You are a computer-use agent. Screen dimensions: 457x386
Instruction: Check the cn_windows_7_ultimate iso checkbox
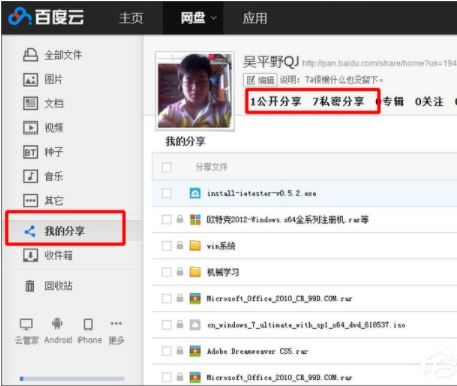click(x=167, y=325)
